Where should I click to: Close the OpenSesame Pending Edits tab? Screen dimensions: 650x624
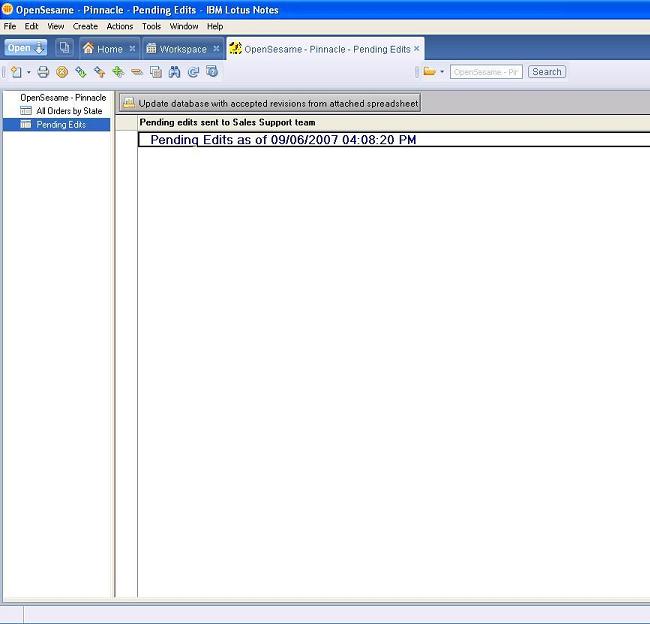pyautogui.click(x=417, y=48)
